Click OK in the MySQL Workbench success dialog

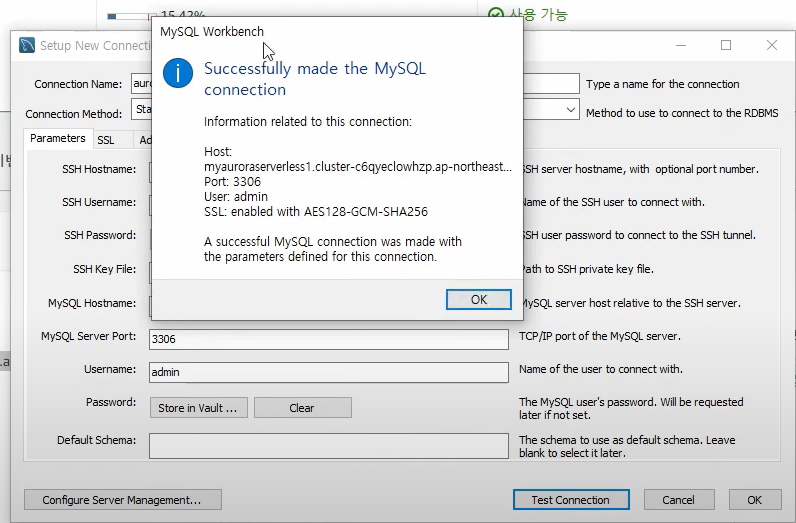(479, 300)
